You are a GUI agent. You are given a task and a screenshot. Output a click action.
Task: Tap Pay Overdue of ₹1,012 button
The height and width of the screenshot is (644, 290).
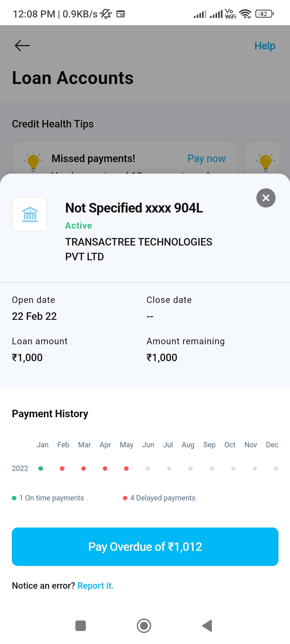pos(145,547)
